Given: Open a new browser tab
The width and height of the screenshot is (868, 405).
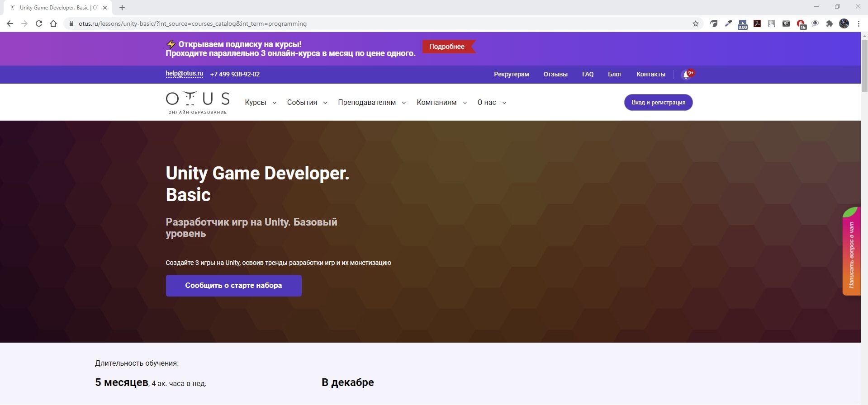Looking at the screenshot, I should coord(122,8).
